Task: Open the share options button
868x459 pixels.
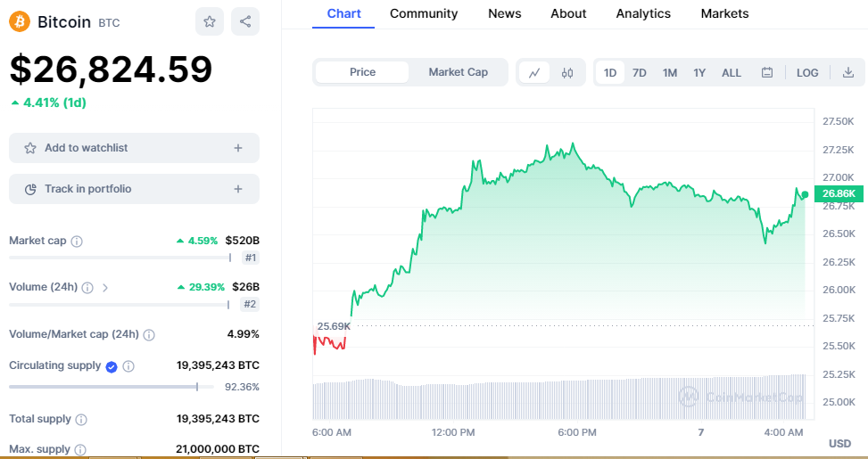Action: 245,21
